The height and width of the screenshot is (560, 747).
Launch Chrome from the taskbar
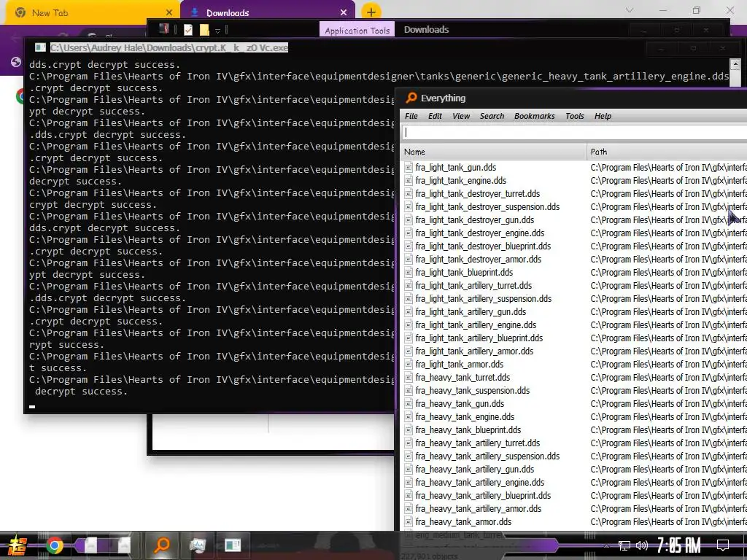pos(54,545)
